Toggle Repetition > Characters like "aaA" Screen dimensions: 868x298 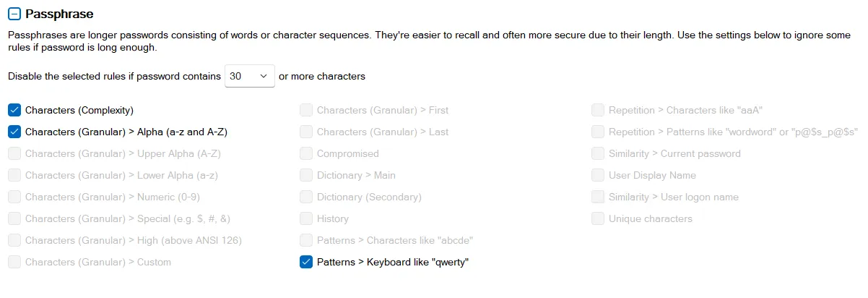click(x=598, y=110)
